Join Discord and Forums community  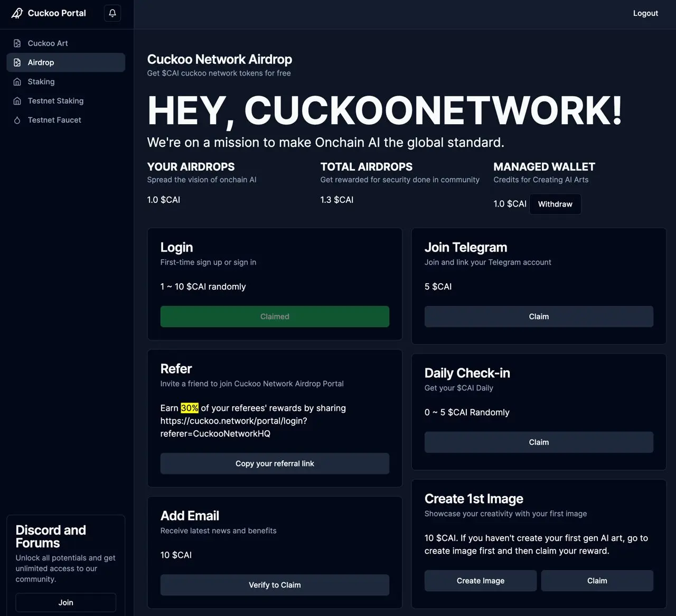coord(65,602)
